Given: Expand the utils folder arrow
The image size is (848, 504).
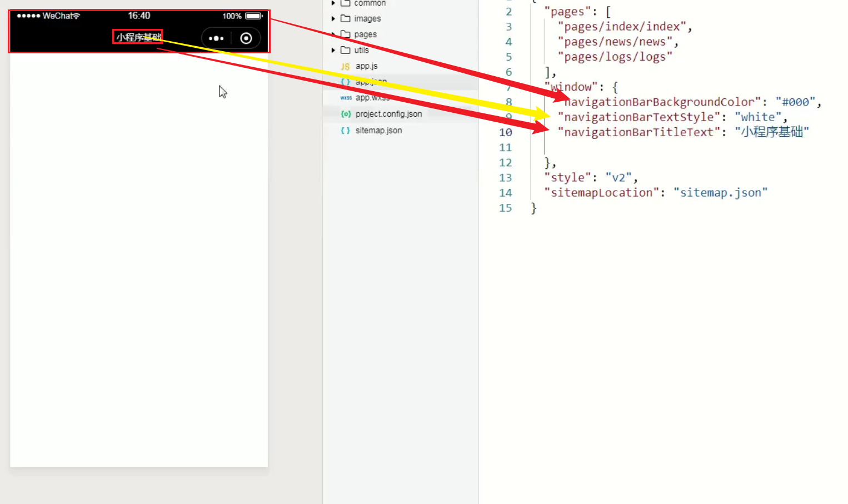Looking at the screenshot, I should pos(333,50).
